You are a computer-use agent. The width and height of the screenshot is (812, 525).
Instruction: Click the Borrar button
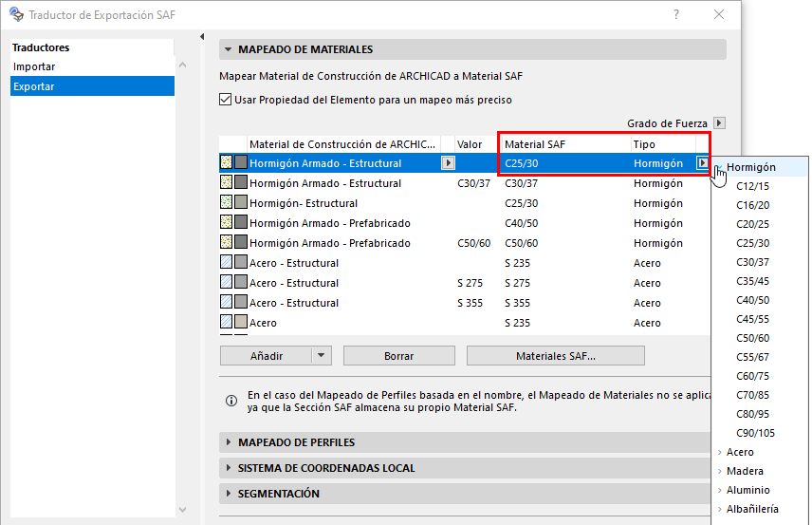click(x=398, y=355)
